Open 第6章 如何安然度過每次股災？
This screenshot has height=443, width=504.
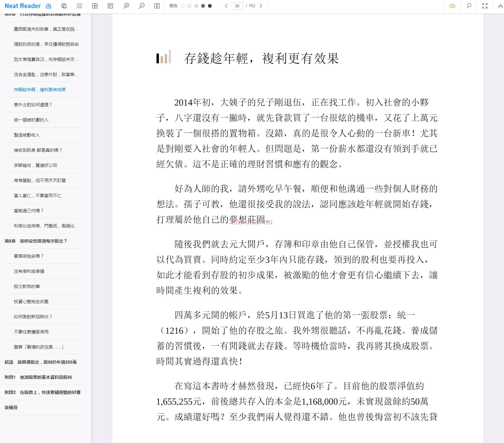coord(36,241)
